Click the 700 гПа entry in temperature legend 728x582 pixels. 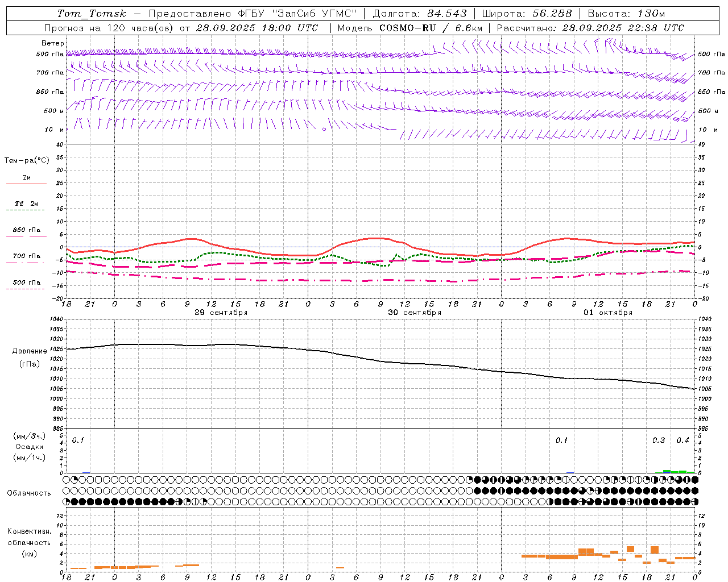27,256
